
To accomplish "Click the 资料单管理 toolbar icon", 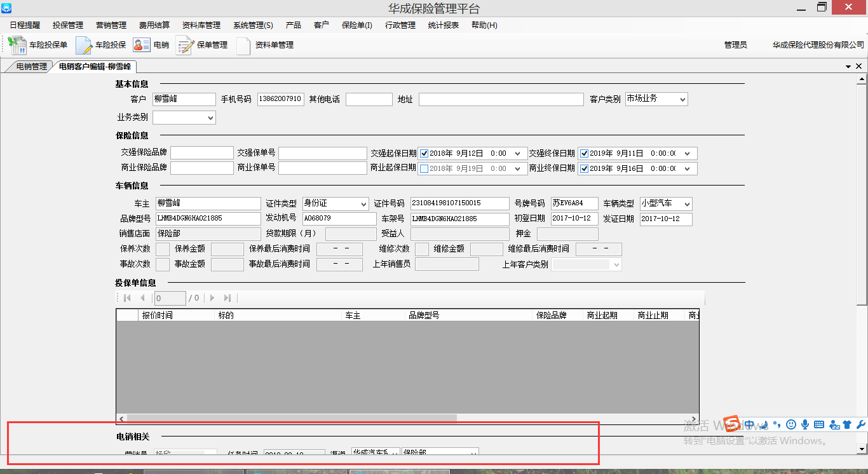I will (243, 45).
